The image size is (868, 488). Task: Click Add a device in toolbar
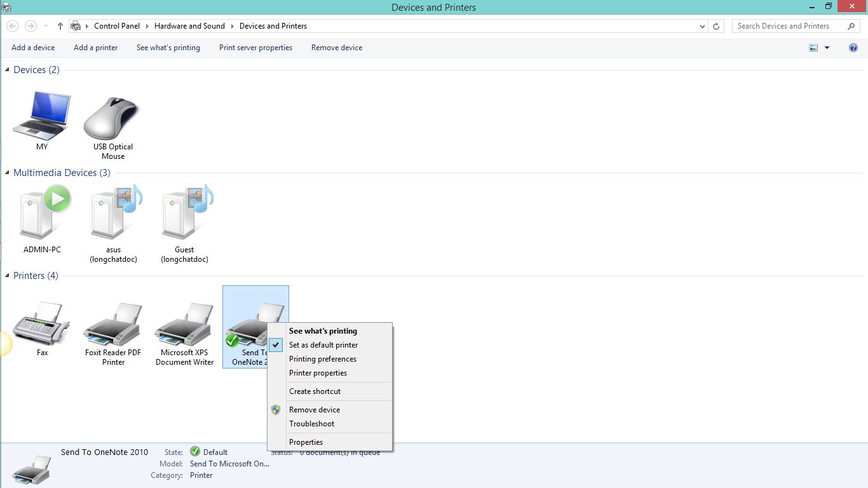click(33, 48)
